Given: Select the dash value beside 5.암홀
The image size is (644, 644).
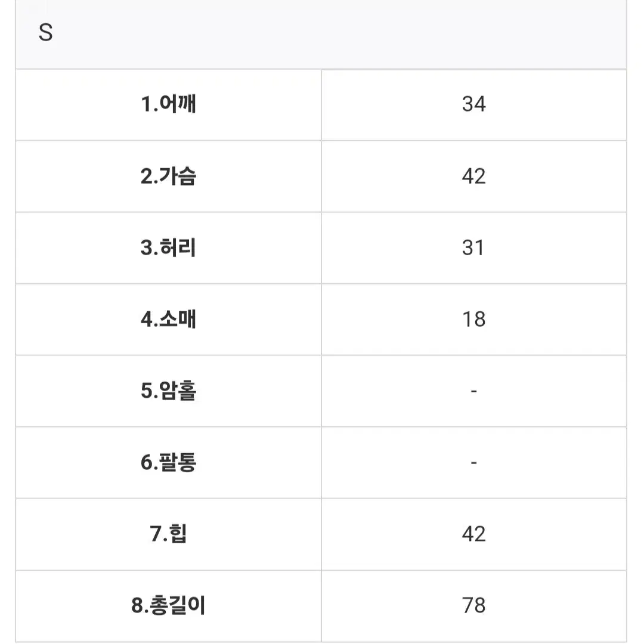Looking at the screenshot, I should 474,391.
